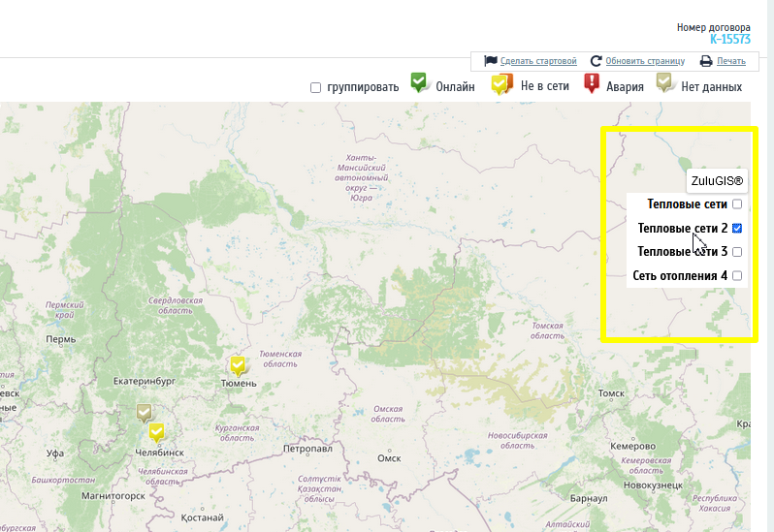
Task: Select the grey Нет данных legend icon
Action: click(665, 84)
